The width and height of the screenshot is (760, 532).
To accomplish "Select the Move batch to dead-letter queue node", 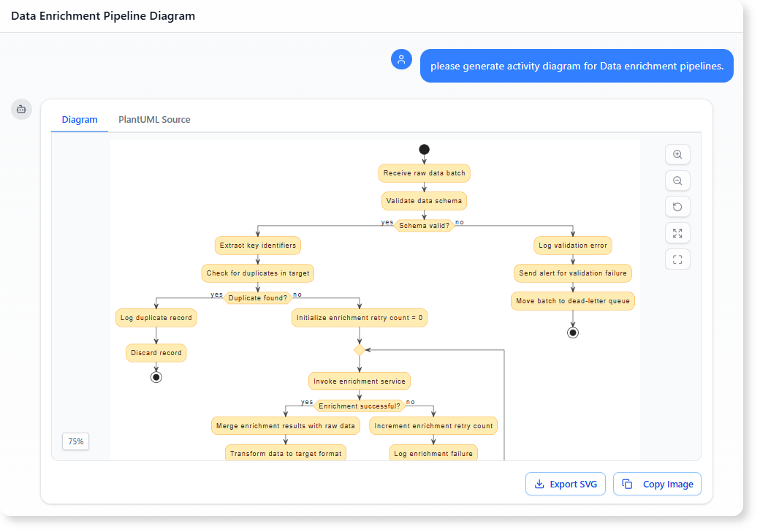I will click(x=573, y=300).
